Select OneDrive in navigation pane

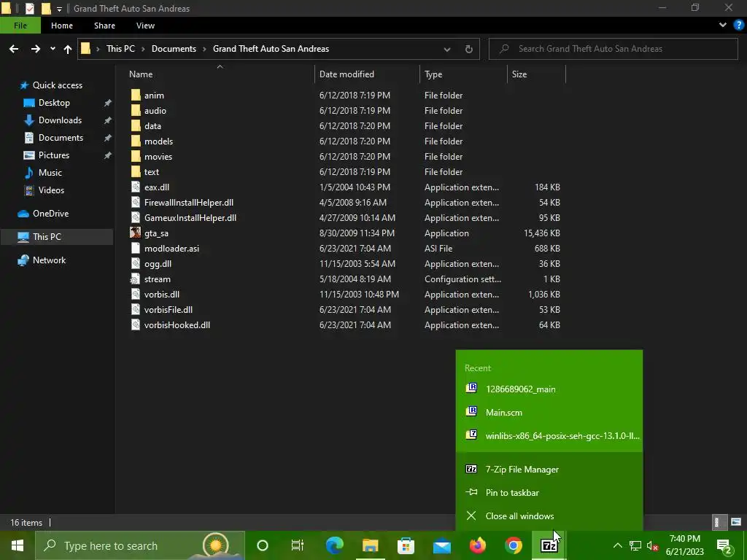(x=50, y=214)
